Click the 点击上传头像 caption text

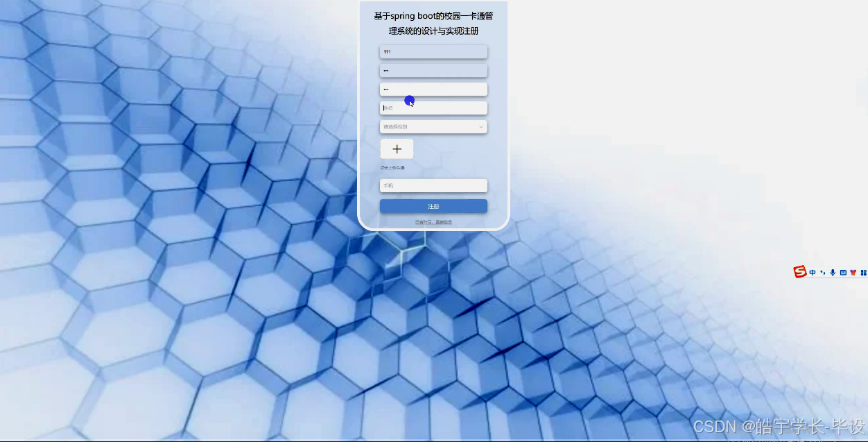[392, 168]
